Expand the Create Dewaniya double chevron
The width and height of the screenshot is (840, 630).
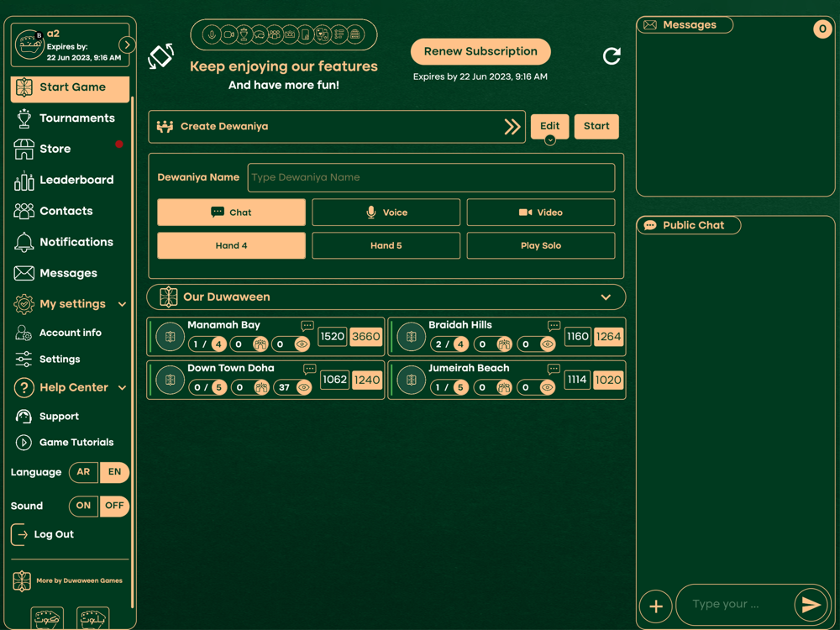512,127
